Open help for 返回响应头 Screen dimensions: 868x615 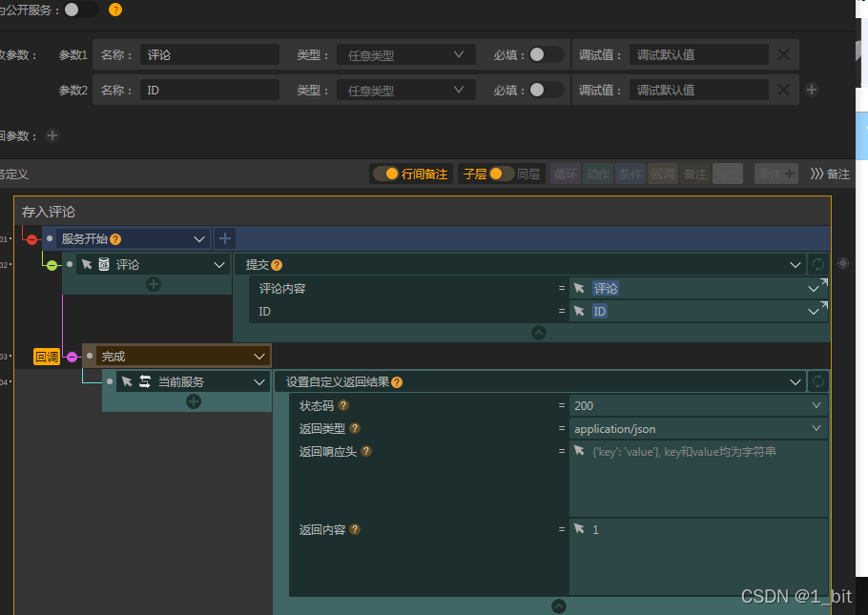[366, 451]
